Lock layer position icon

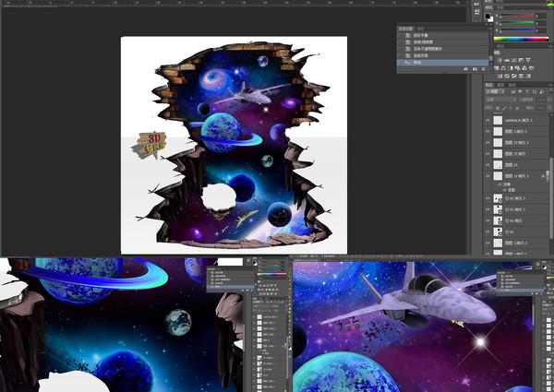click(x=511, y=108)
